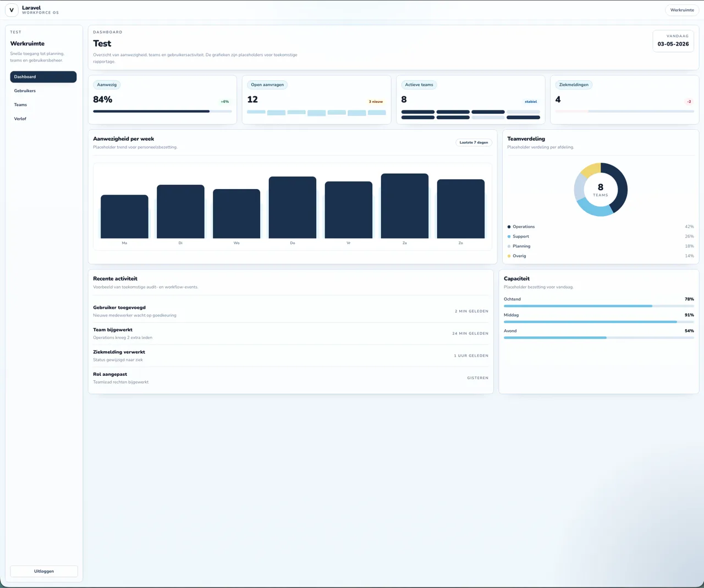
Task: Click the Ochtend capacity bar
Action: (x=599, y=306)
